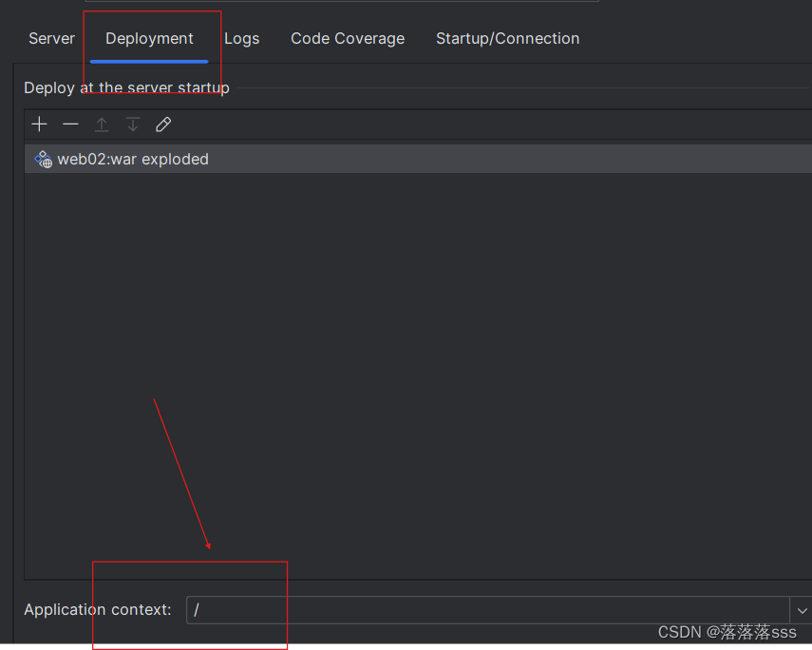Click the artifact icon beside web02:war exploded
The image size is (812, 650).
[43, 159]
